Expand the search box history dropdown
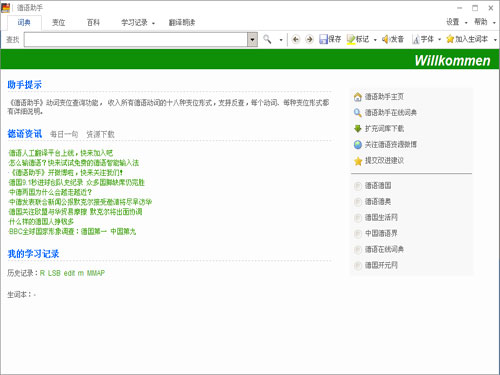The image size is (500, 375). pos(252,40)
